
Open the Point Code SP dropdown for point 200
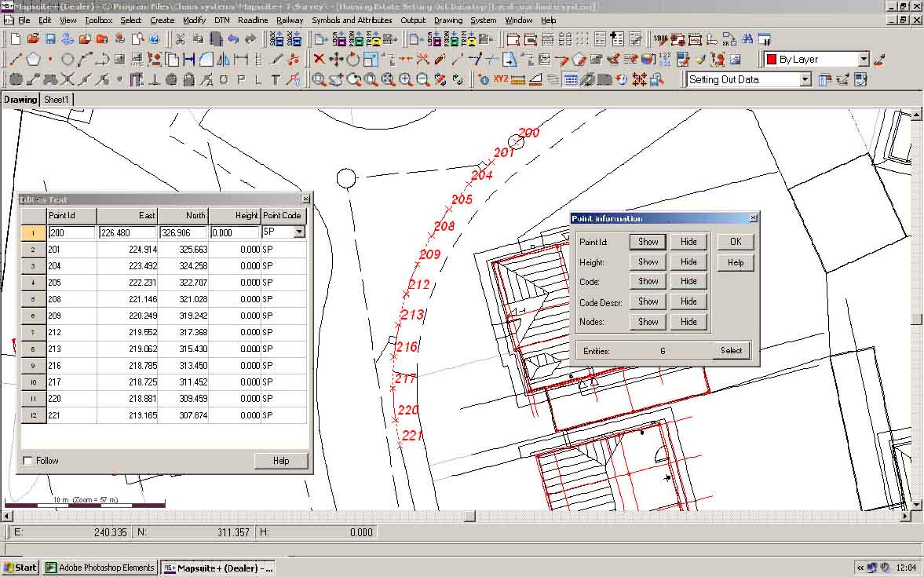click(x=299, y=232)
